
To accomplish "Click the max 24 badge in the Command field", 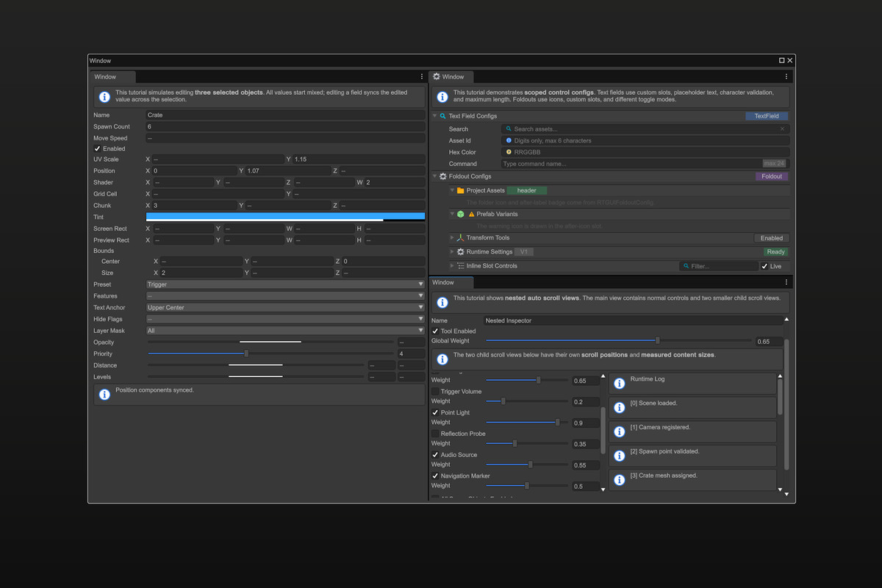I will pos(775,164).
